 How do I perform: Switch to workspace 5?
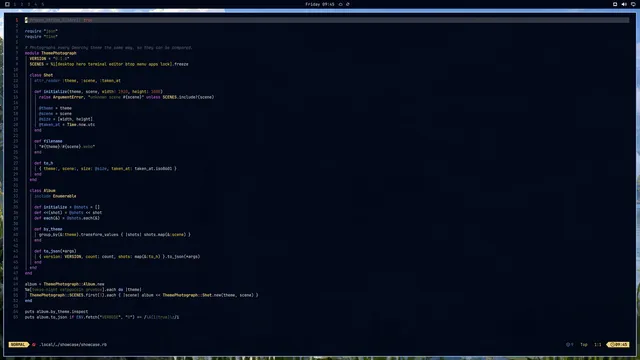42,4
